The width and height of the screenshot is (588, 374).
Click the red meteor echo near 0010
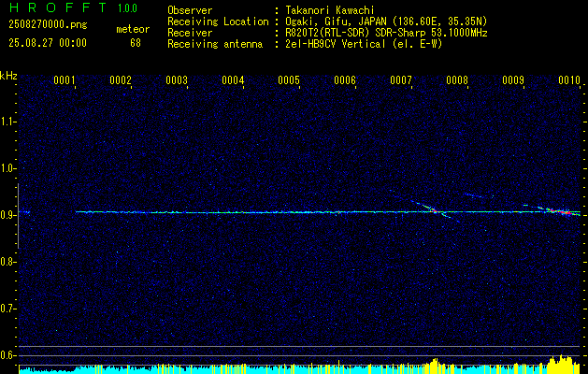(x=566, y=212)
